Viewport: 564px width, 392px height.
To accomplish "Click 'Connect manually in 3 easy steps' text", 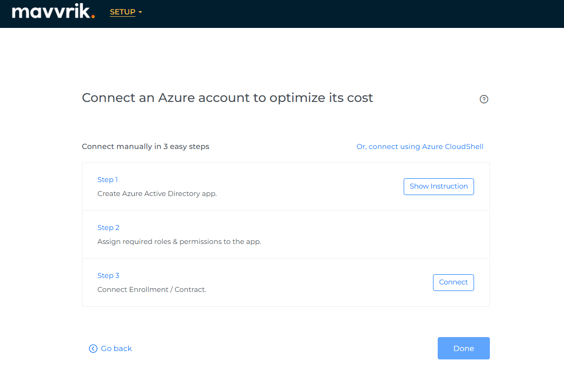I will coord(145,147).
